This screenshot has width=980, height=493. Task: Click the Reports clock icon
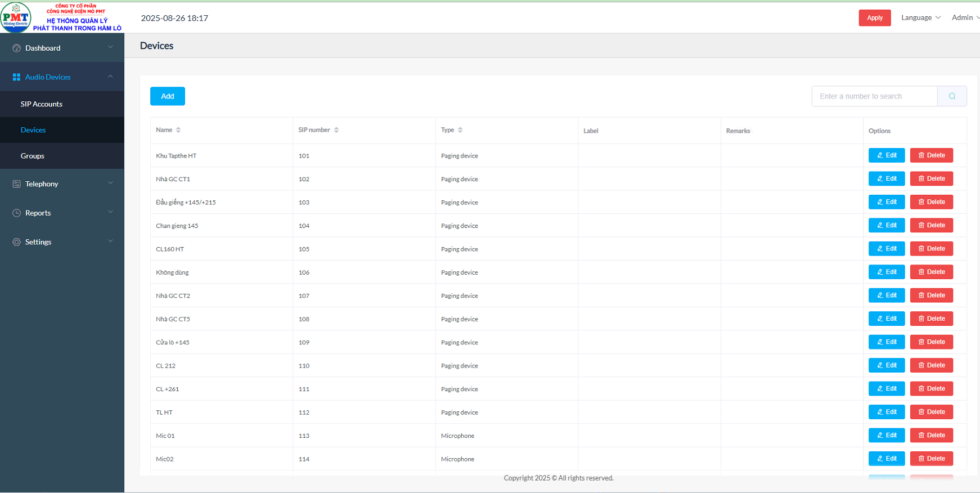16,213
